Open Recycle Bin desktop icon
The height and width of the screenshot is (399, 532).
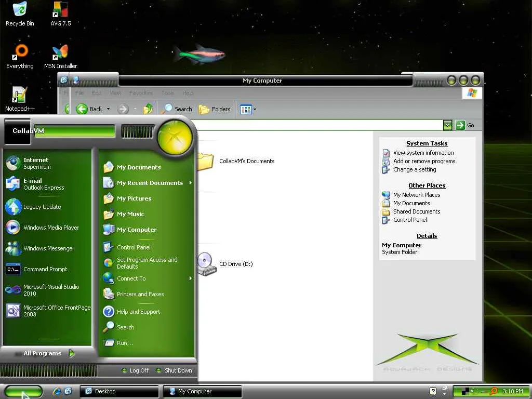(20, 14)
